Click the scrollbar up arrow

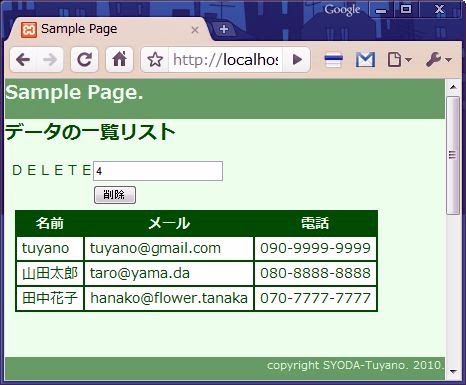453,87
